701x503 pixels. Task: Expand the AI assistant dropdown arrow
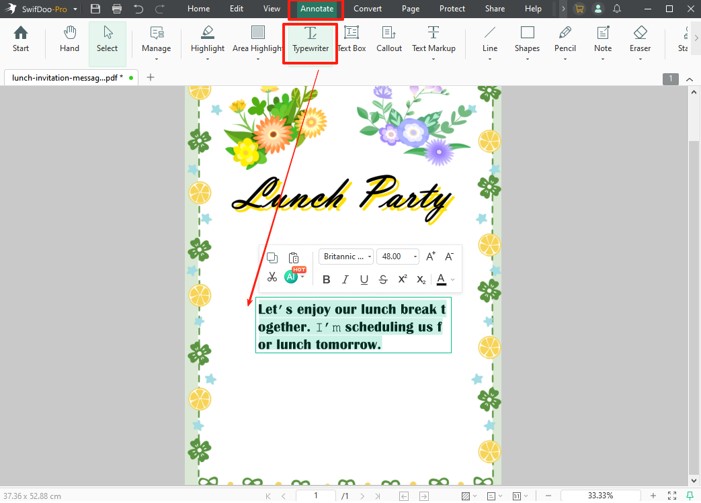(303, 277)
